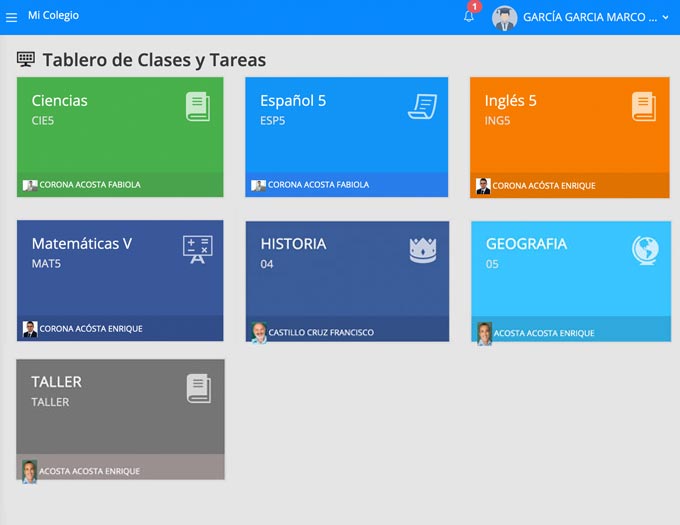Open the Español 5 class title
The height and width of the screenshot is (525, 680).
tap(293, 101)
